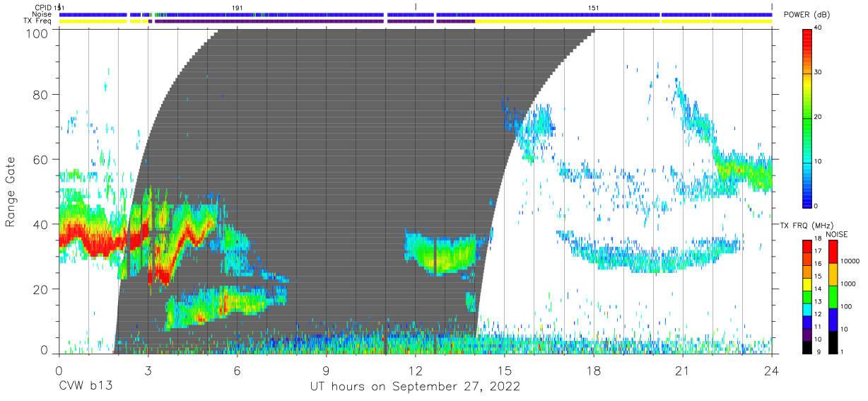Screen dimensions: 868x401
Task: Click the CPID value '191'
Action: point(237,7)
